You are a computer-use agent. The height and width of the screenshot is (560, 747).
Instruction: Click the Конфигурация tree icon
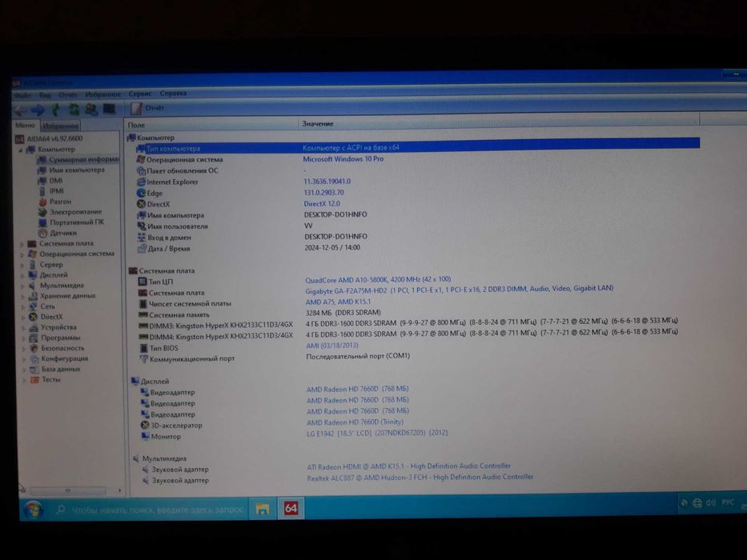coord(34,359)
